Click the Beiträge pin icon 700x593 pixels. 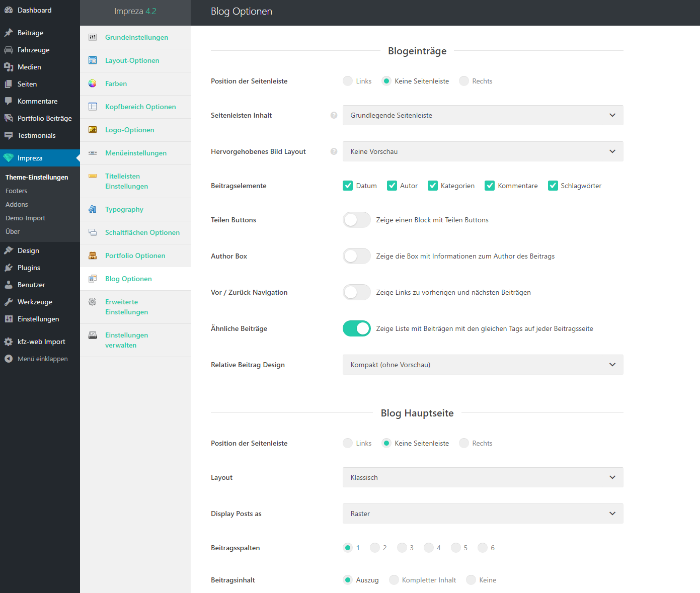(x=9, y=33)
